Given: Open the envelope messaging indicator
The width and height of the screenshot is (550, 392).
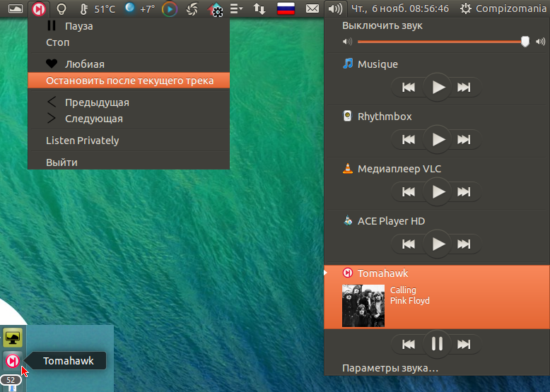Looking at the screenshot, I should [312, 8].
